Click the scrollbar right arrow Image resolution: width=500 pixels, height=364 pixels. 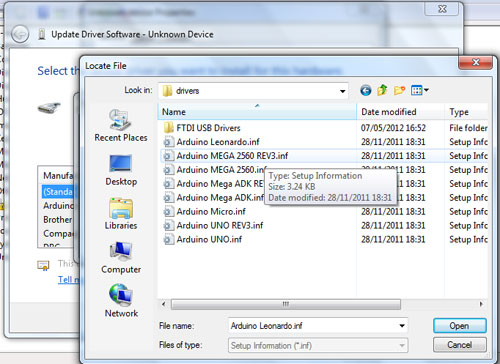point(481,304)
